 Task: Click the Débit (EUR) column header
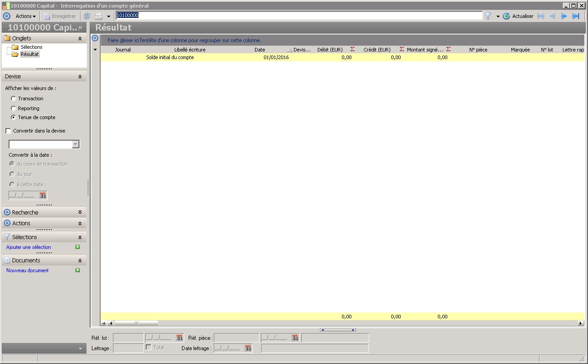(x=330, y=50)
